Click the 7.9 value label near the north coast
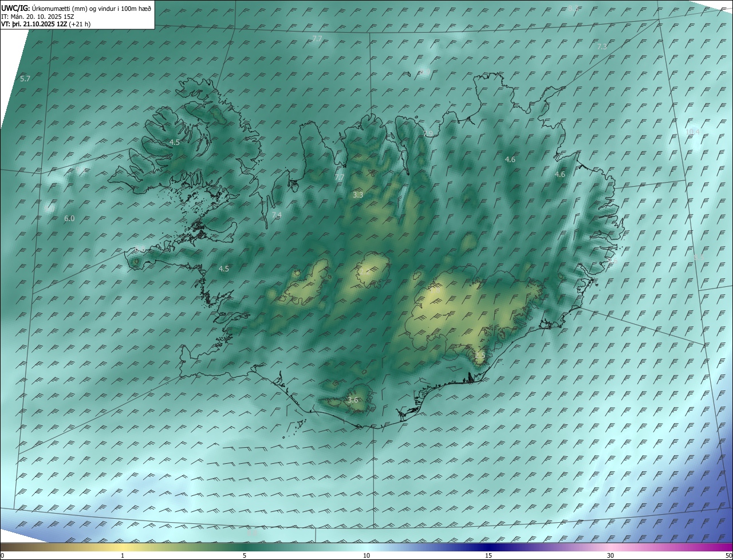The image size is (733, 560). 428,133
